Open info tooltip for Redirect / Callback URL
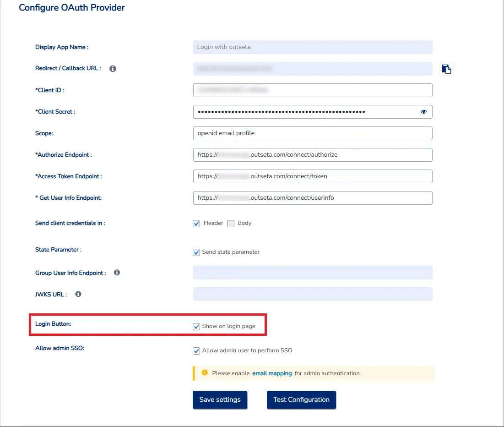Viewport: 504px width, 427px height. (x=113, y=69)
